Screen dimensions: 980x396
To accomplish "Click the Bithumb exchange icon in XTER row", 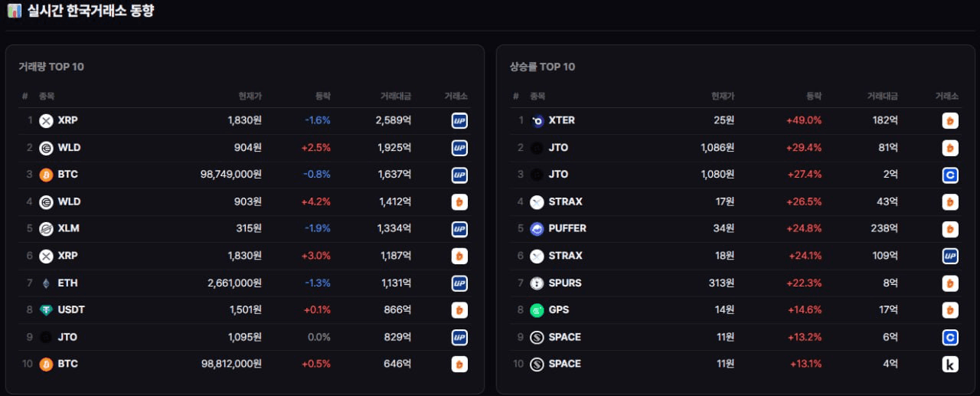I will [950, 120].
